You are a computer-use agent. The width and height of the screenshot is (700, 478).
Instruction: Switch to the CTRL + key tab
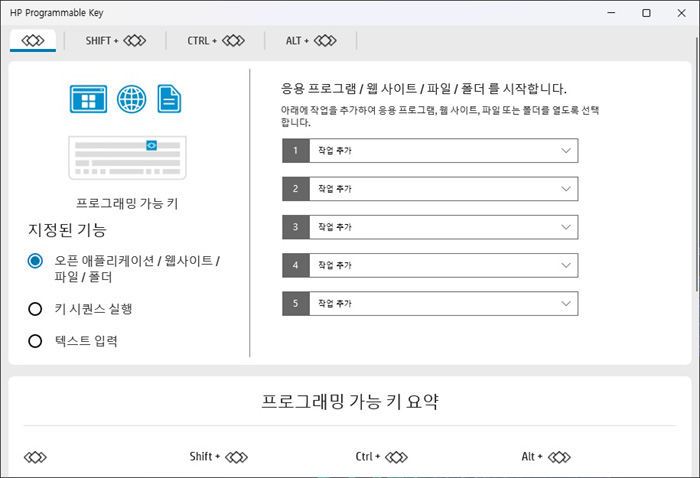point(216,41)
